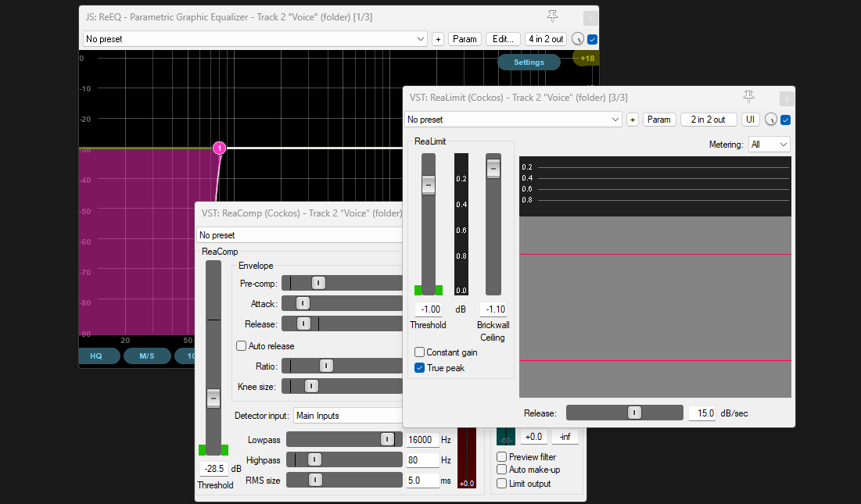Click Highpass frequency field 80
This screenshot has width=861, height=504.
(x=423, y=460)
